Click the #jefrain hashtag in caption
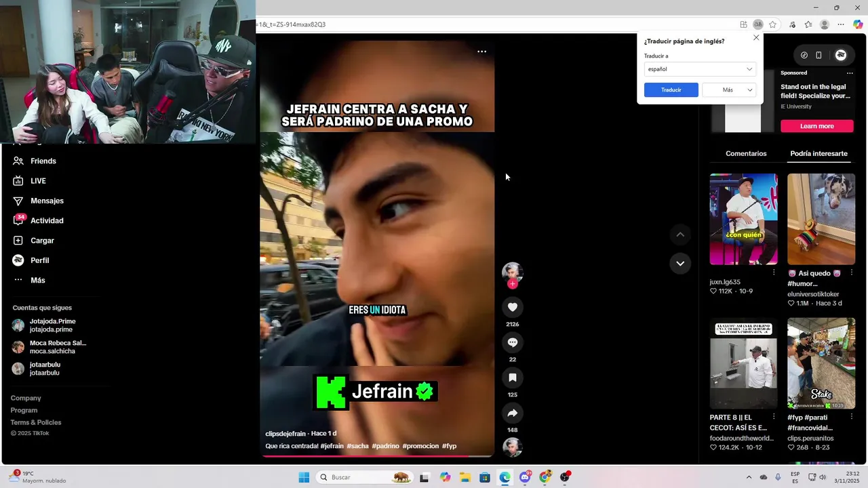 pos(332,446)
